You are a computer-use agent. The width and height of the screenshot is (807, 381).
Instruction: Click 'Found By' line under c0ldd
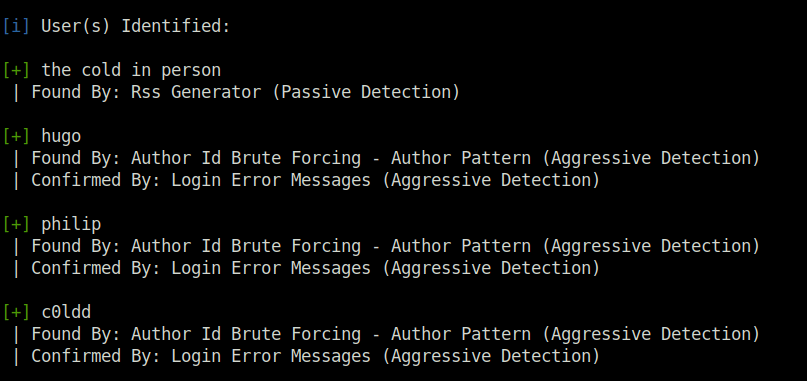pyautogui.click(x=386, y=335)
